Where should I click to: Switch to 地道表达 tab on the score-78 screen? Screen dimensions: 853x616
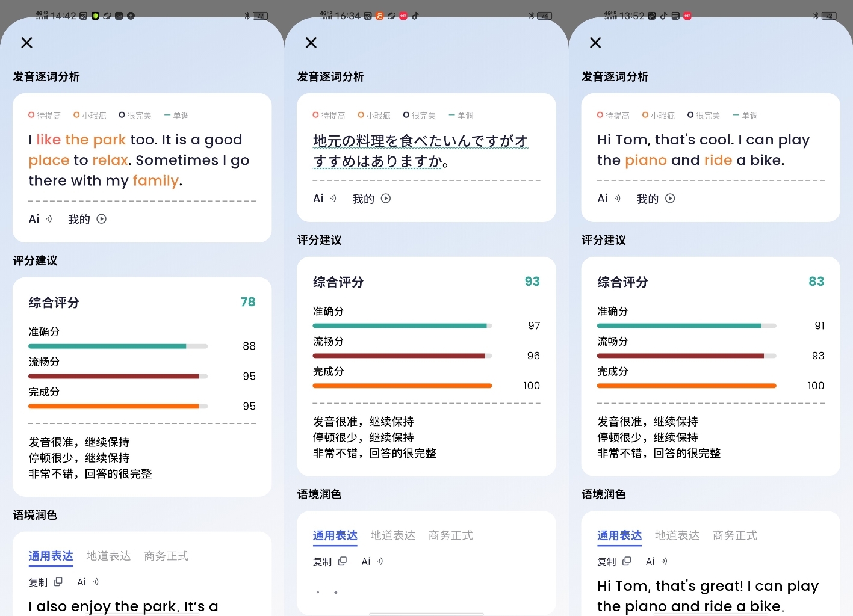108,556
